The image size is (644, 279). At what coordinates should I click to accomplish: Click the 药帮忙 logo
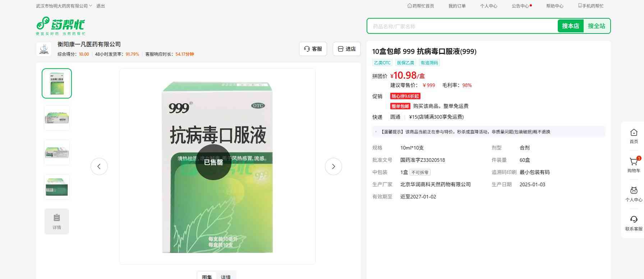[60, 26]
